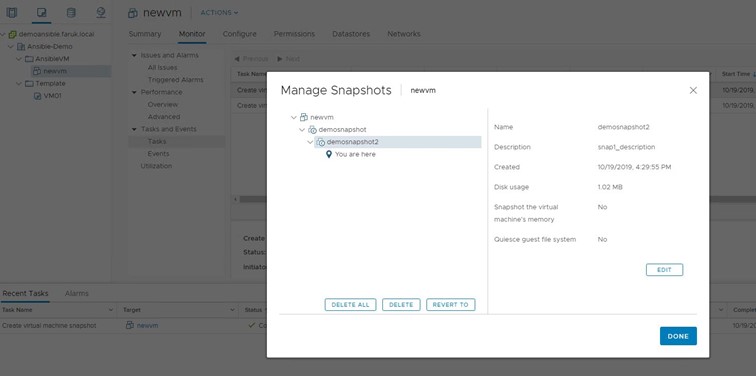Open the Recent Tasks tab
The width and height of the screenshot is (756, 376).
(x=25, y=293)
